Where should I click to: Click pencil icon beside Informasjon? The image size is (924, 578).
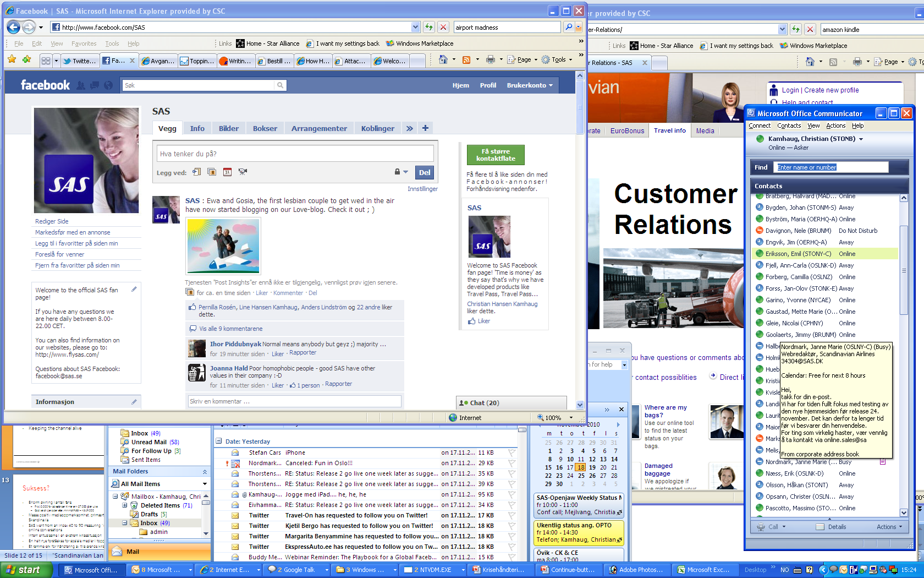click(134, 402)
